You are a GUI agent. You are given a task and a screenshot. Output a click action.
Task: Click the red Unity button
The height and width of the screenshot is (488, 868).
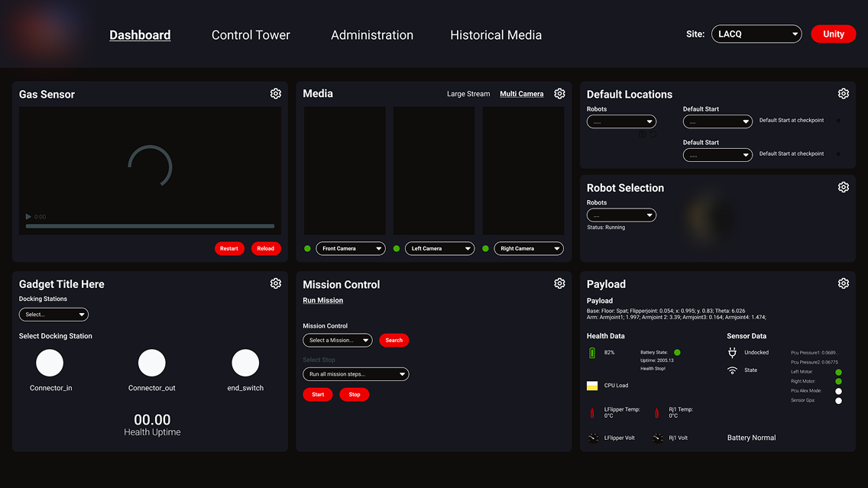[834, 34]
